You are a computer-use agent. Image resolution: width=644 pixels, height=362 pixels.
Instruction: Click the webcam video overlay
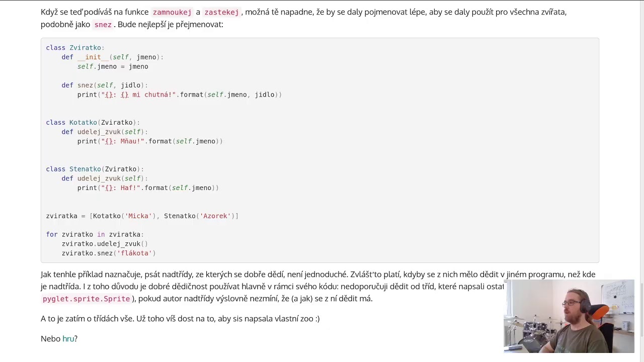click(569, 316)
